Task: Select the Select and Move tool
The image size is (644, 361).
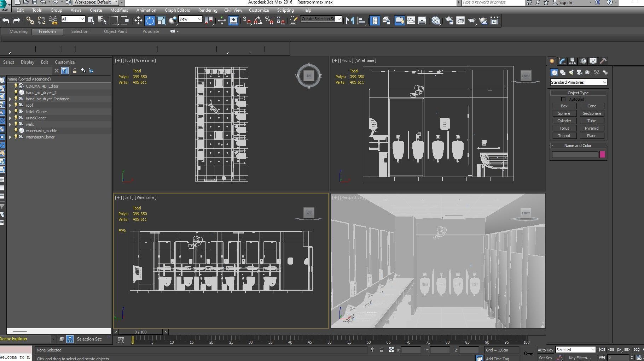Action: (138, 20)
